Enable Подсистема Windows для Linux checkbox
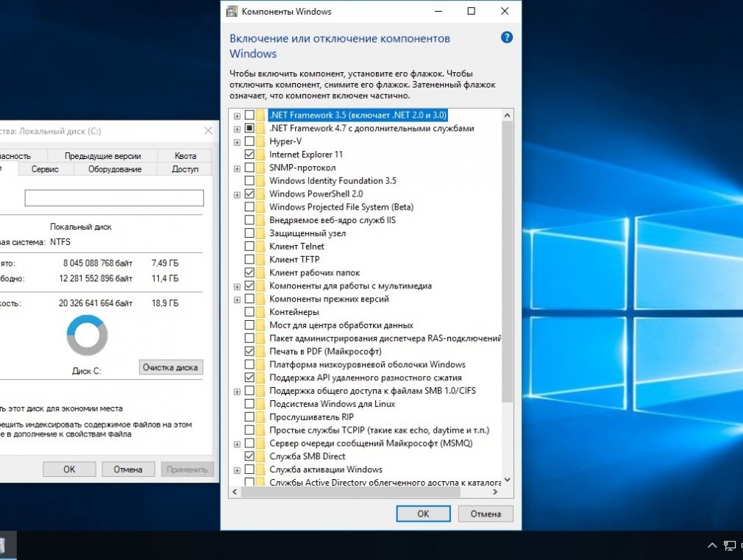 pyautogui.click(x=249, y=404)
